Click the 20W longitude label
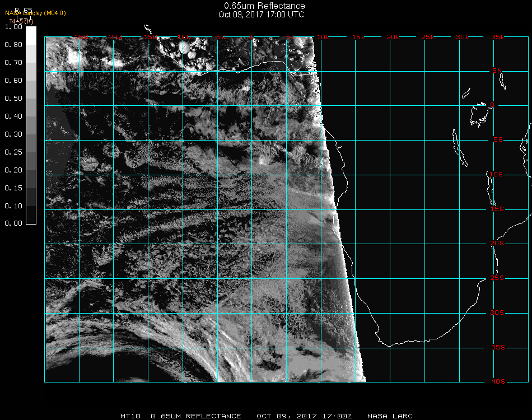This screenshot has height=420, width=532. click(x=116, y=37)
